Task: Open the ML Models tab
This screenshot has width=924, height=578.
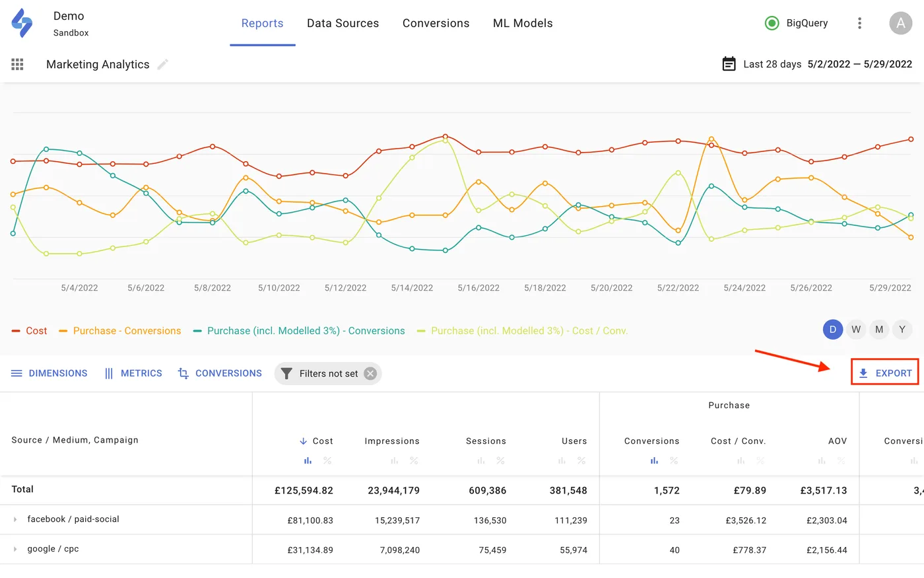Action: (x=522, y=23)
